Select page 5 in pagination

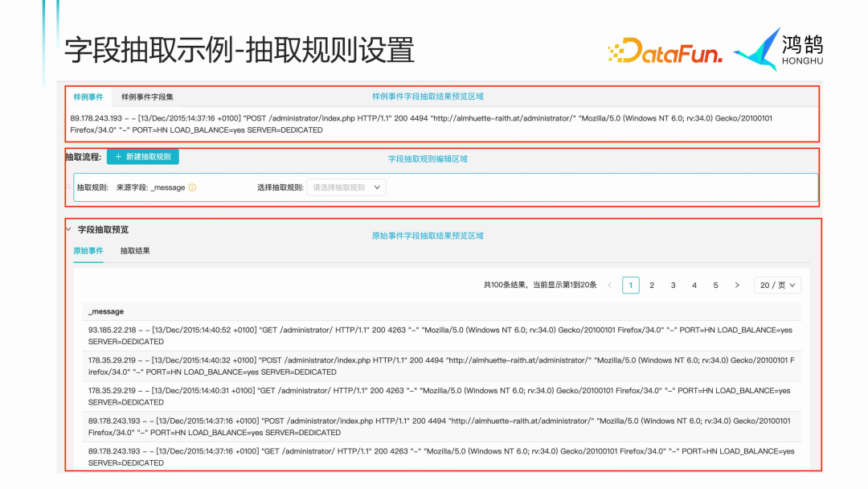[714, 285]
